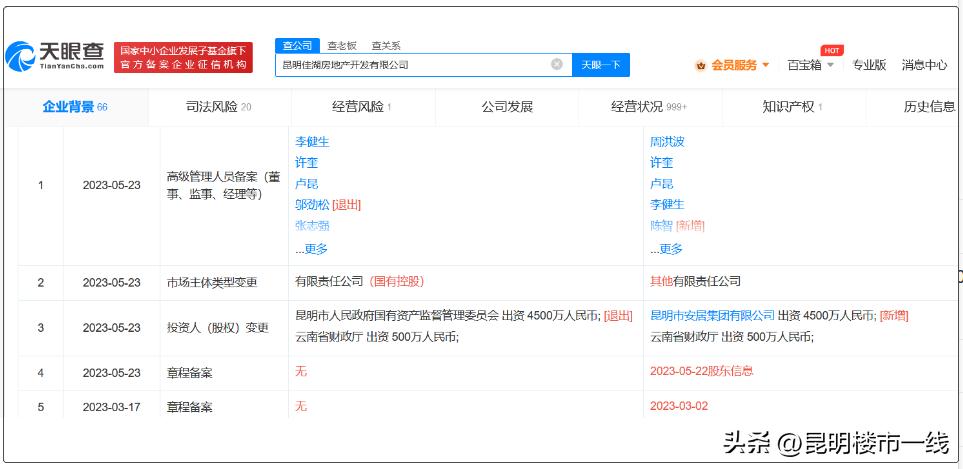Viewport: 963px width, 469px height.
Task: Open 邬劲松 marked 退出
Action: point(312,204)
